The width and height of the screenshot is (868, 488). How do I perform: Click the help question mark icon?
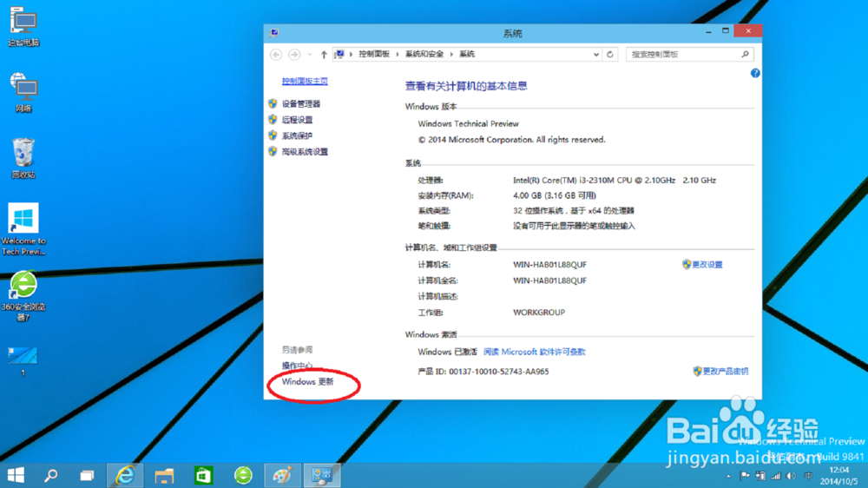coord(755,73)
